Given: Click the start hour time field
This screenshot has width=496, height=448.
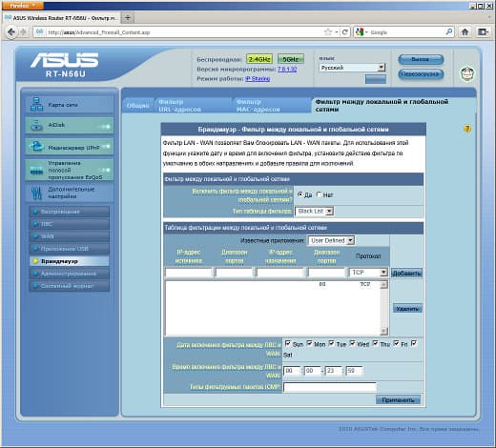Looking at the screenshot, I should pos(292,371).
